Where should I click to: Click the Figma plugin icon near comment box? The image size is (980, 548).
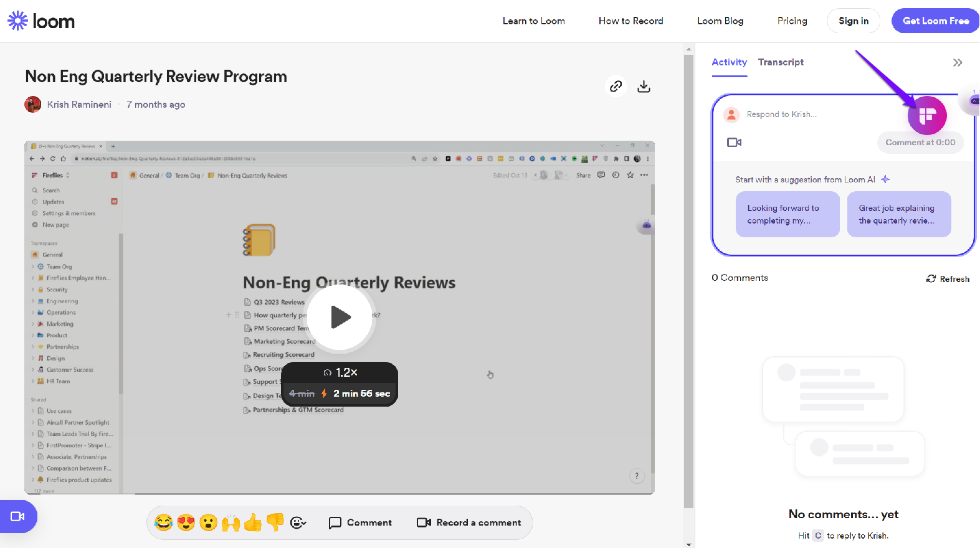click(x=927, y=115)
